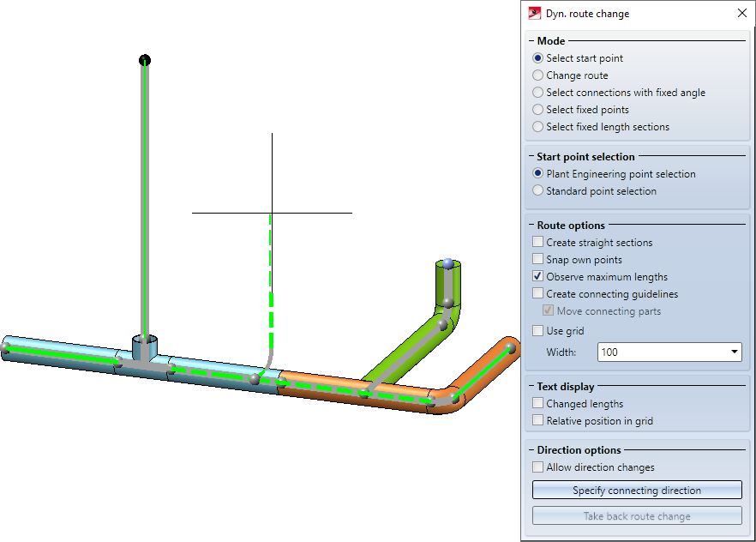Enable Create straight sections checkbox
This screenshot has width=756, height=542.
[x=538, y=243]
